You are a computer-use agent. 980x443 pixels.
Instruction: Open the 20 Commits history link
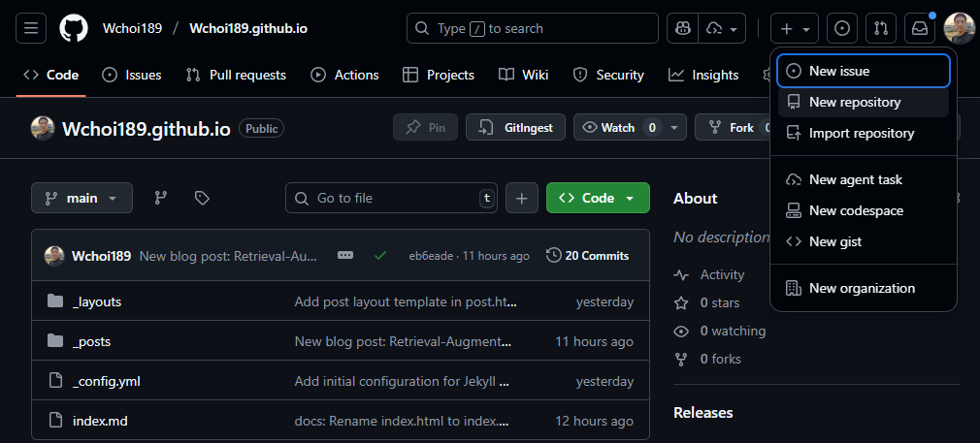click(587, 256)
